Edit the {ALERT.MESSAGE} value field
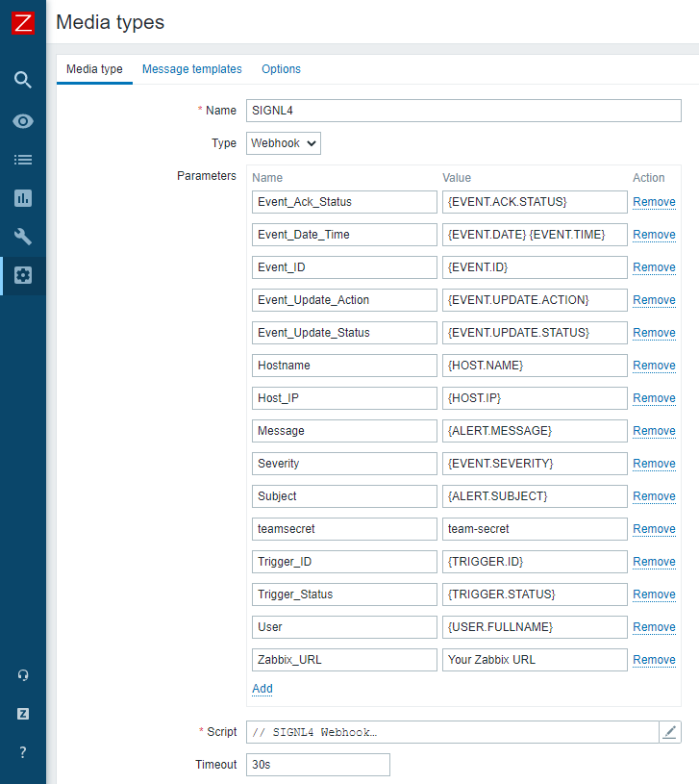The height and width of the screenshot is (784, 699). pyautogui.click(x=535, y=431)
